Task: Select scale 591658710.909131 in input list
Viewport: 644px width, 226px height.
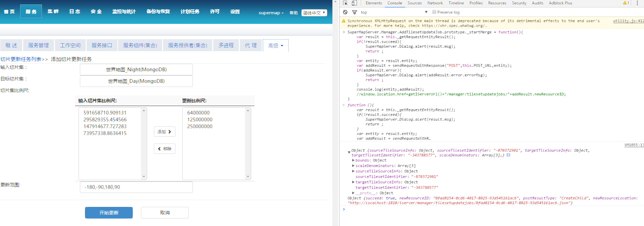Action: [x=105, y=113]
